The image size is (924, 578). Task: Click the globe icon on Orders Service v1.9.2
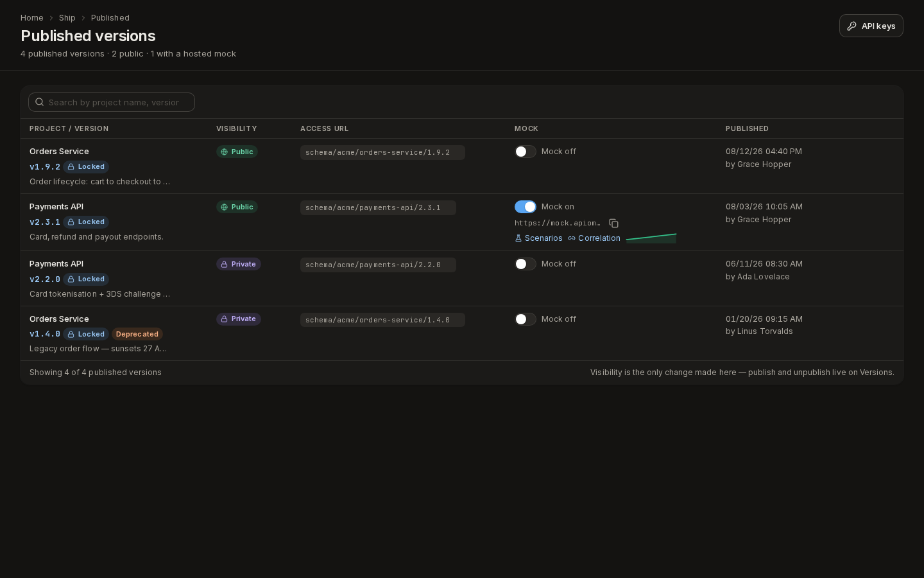click(x=225, y=152)
